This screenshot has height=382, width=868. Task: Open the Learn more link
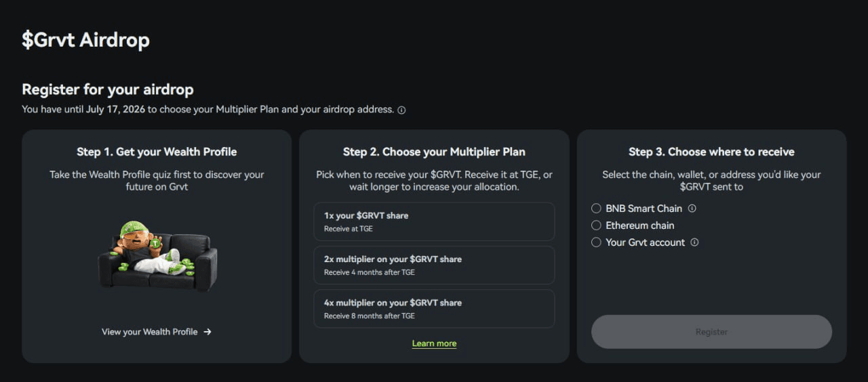[434, 343]
